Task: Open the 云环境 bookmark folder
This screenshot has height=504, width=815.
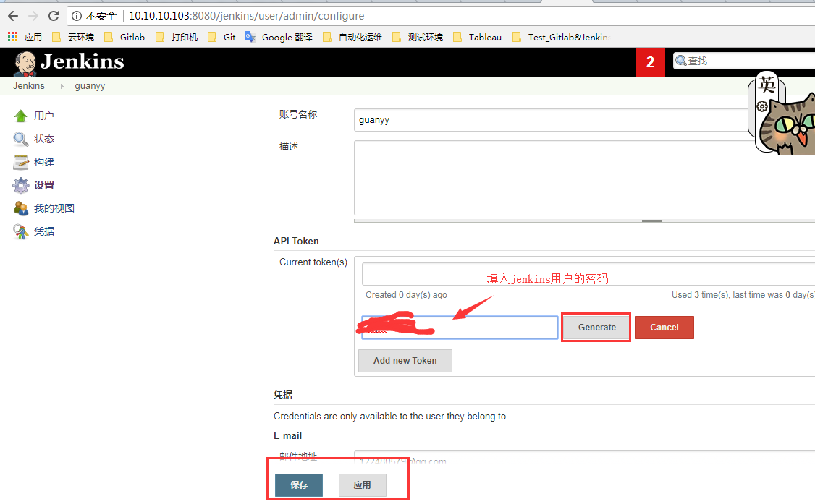Action: (73, 37)
